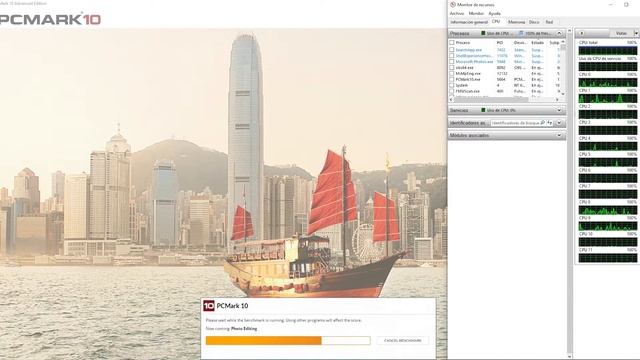Click the process list scroll-left arrow
This screenshot has width=640, height=360.
pyautogui.click(x=451, y=99)
